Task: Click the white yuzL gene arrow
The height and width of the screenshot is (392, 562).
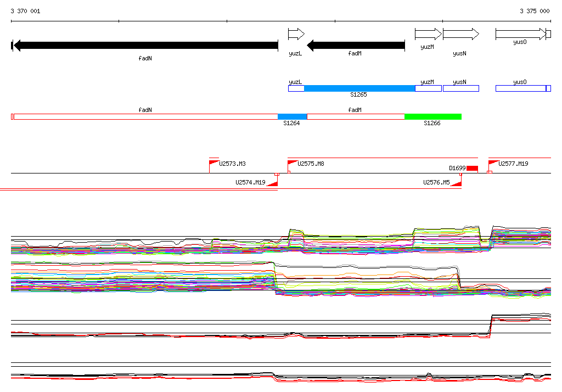Action: (296, 34)
